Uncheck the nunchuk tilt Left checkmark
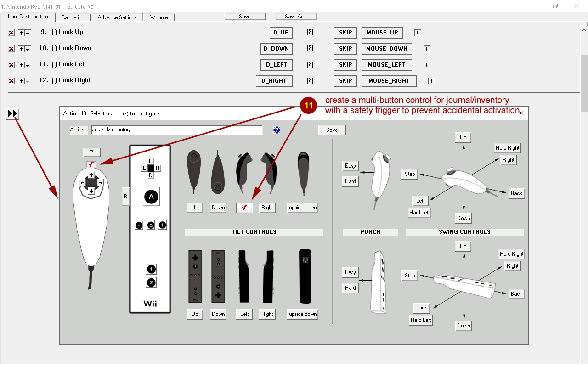588x366 pixels. [244, 208]
